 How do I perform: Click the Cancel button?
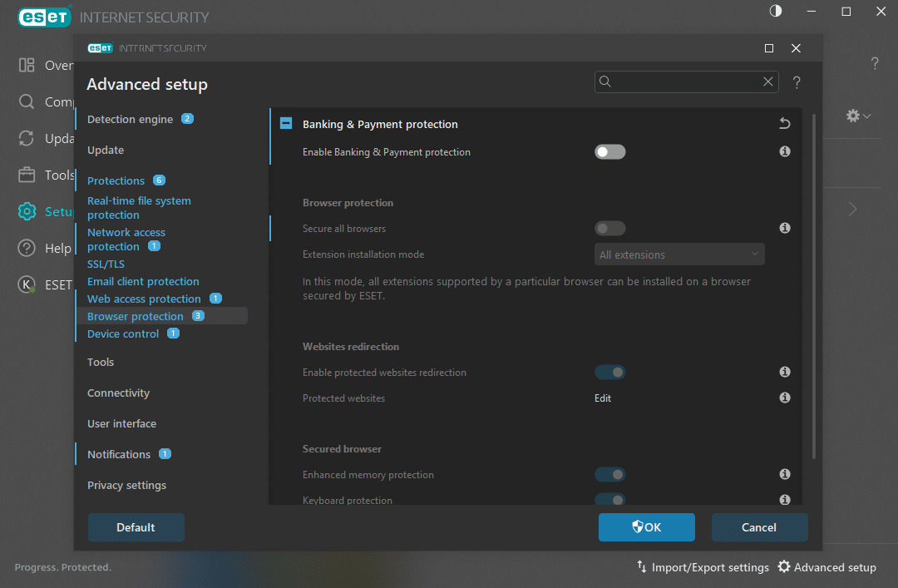pyautogui.click(x=759, y=527)
